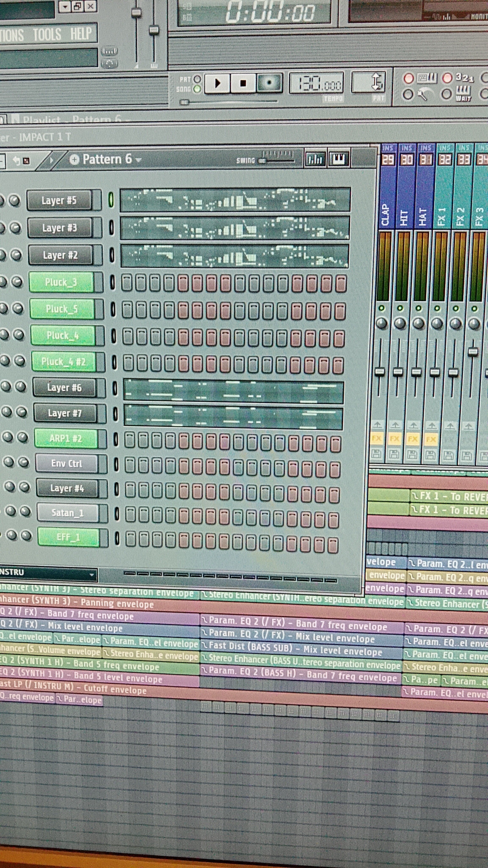Open the INSTRU channel filter dropdown

coord(49,574)
